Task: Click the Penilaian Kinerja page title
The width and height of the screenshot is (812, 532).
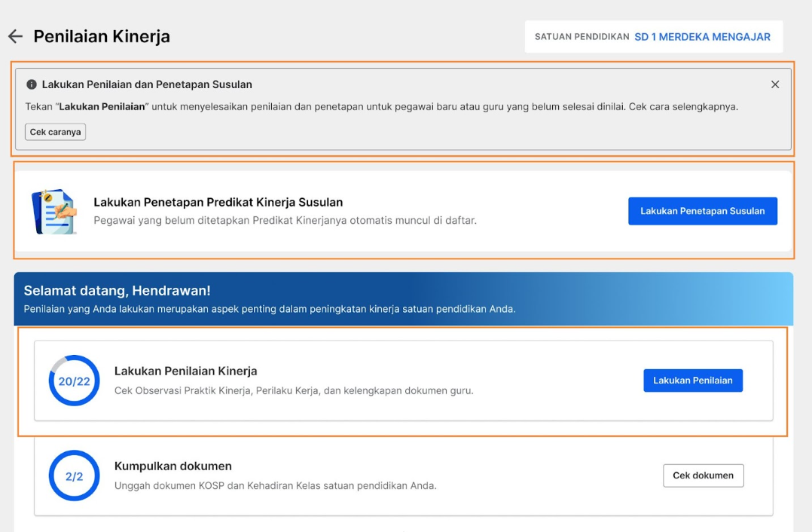Action: point(102,36)
